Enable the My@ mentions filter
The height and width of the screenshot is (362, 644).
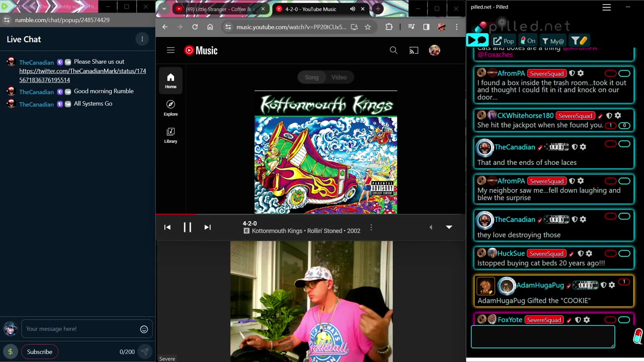552,41
